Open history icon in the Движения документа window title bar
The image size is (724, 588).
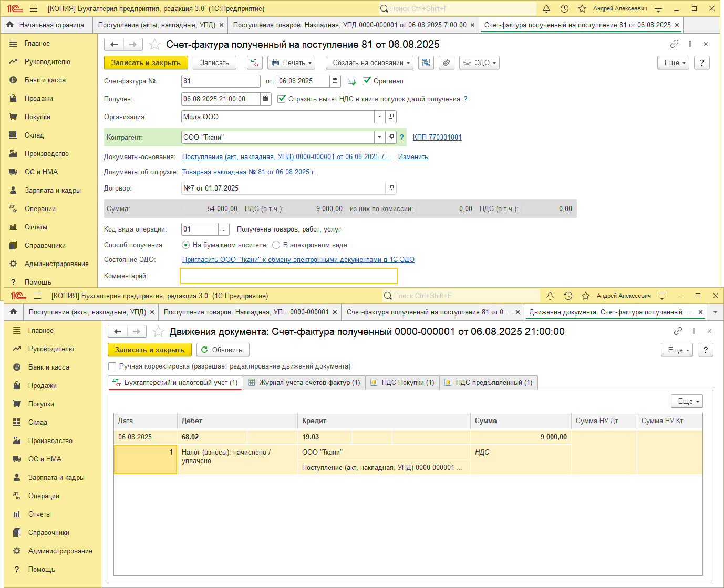(x=568, y=296)
